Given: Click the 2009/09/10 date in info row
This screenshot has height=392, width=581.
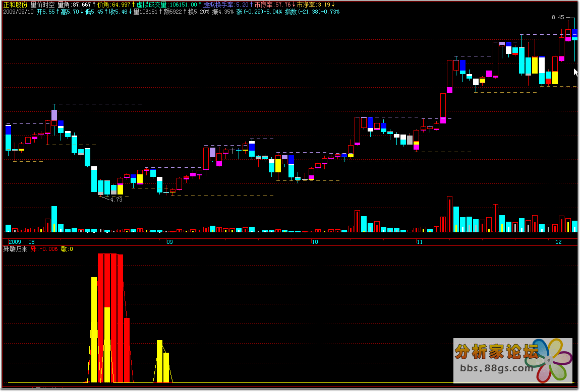Looking at the screenshot, I should [x=19, y=11].
